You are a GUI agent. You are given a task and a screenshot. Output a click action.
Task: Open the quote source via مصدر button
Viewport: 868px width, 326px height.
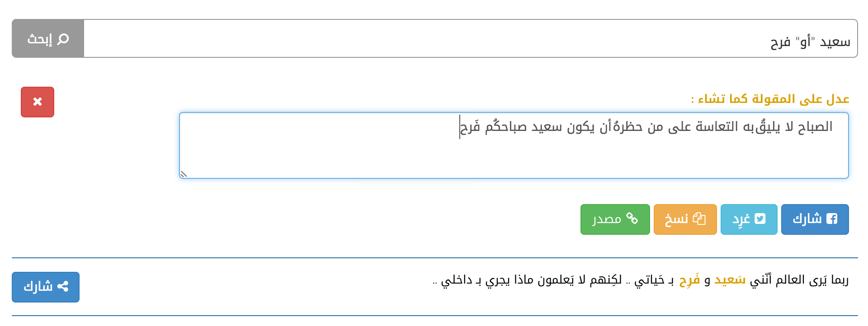615,219
